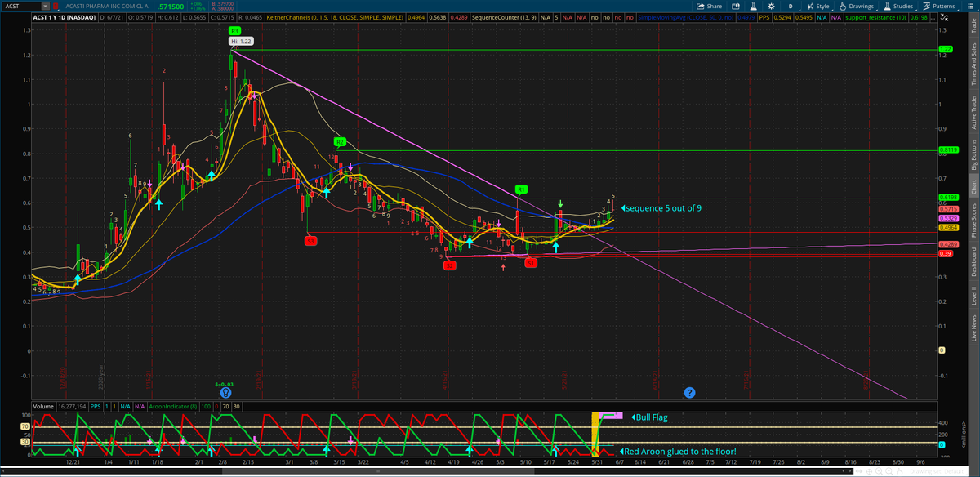The height and width of the screenshot is (477, 980).
Task: Click the list menu icon at top right
Action: (x=972, y=6)
